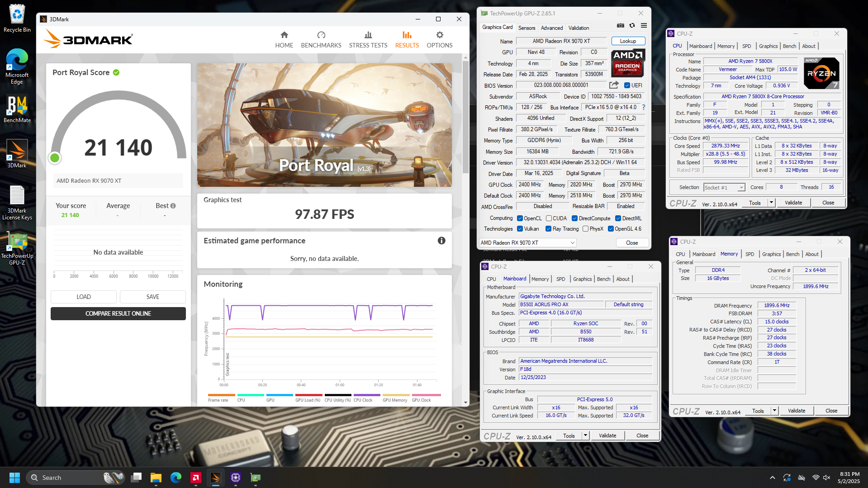This screenshot has height=488, width=868.
Task: Click the Lookup button in GPU-Z
Action: (628, 41)
